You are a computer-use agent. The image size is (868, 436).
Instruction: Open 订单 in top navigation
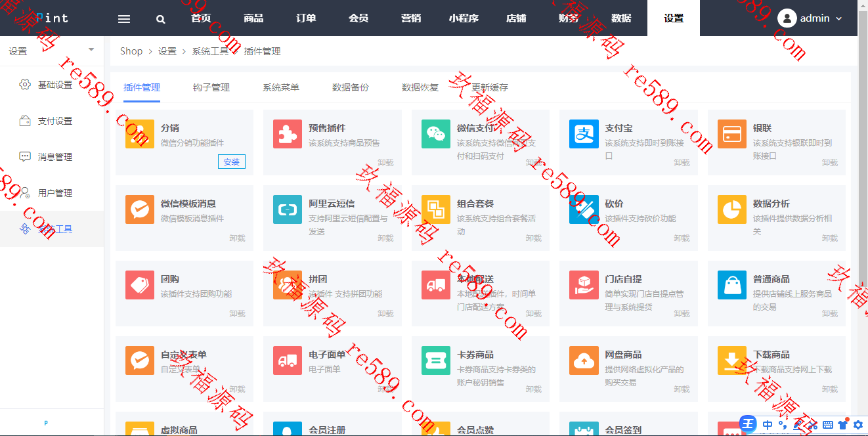click(306, 18)
